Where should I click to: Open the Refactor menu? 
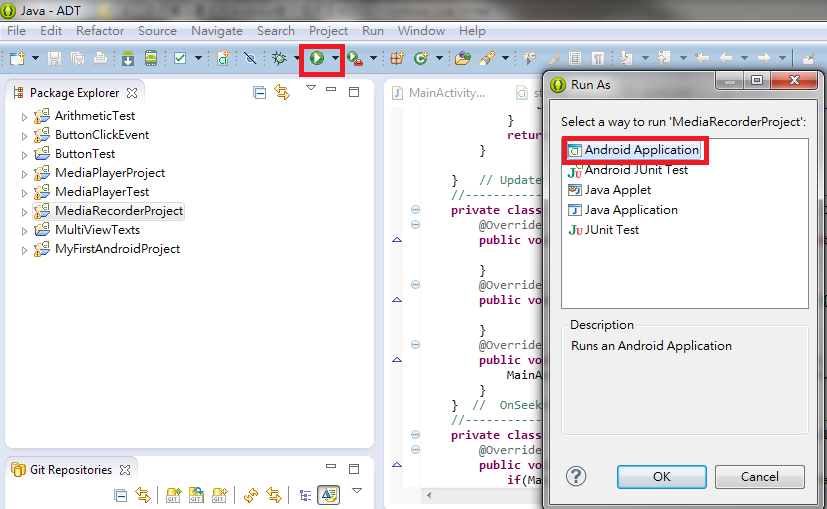100,31
